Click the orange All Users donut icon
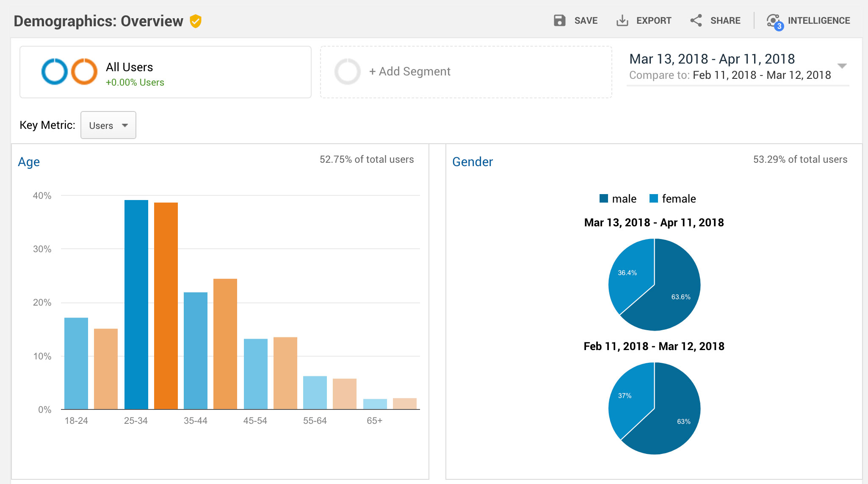Screen dimensions: 868x484 pos(84,71)
